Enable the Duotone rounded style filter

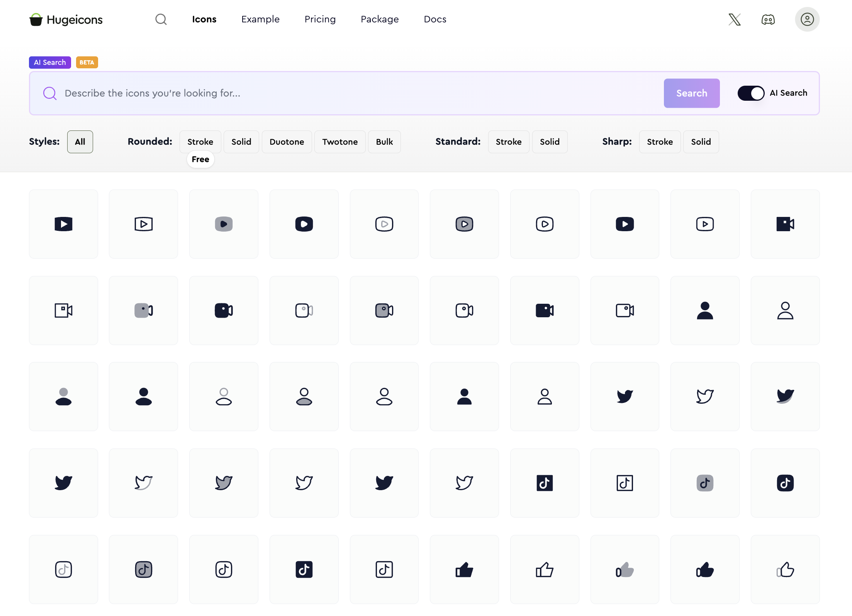pos(287,142)
